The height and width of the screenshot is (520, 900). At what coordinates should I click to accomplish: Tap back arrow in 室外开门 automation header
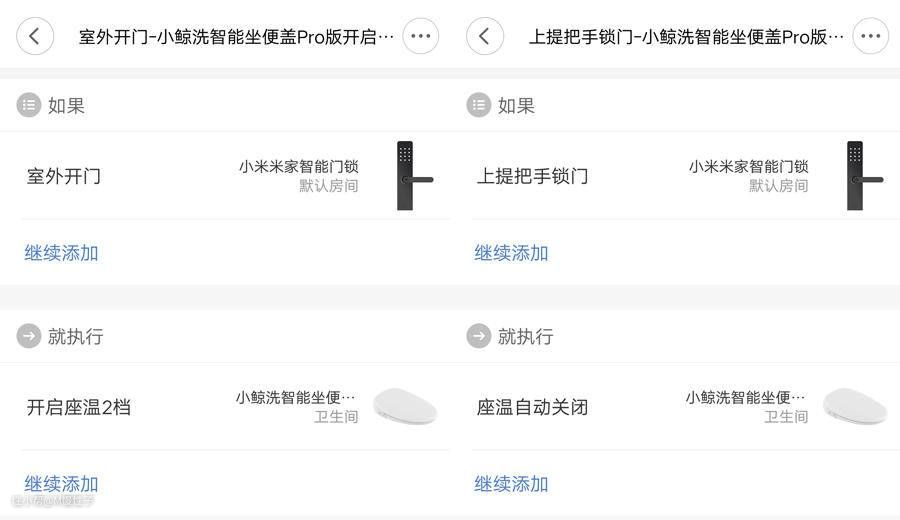coord(35,37)
